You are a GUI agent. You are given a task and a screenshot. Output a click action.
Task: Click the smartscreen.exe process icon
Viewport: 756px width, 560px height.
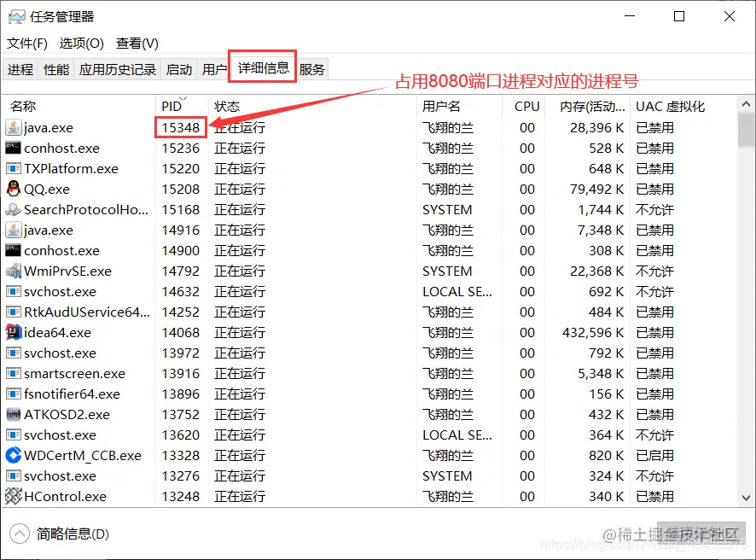pyautogui.click(x=14, y=373)
